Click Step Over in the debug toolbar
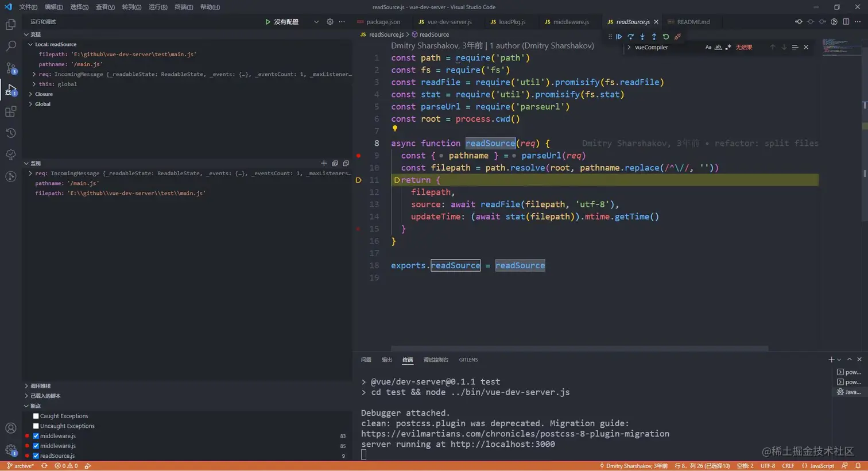The height and width of the screenshot is (471, 868). tap(630, 36)
